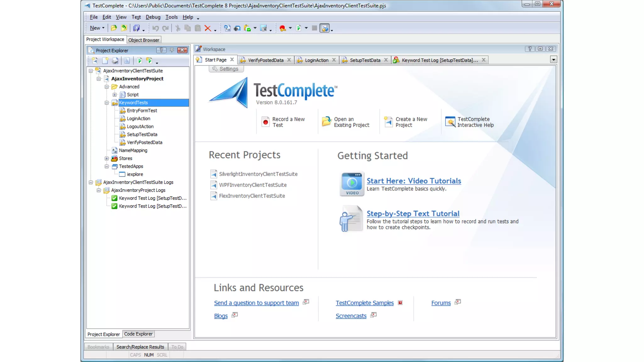Screen dimensions: 644x362
Task: Close the SetupTestData tab
Action: tap(386, 60)
